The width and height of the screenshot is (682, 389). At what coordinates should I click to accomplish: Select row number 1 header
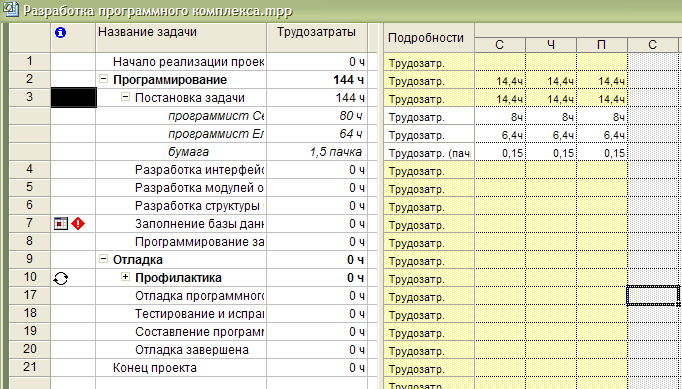(30, 61)
